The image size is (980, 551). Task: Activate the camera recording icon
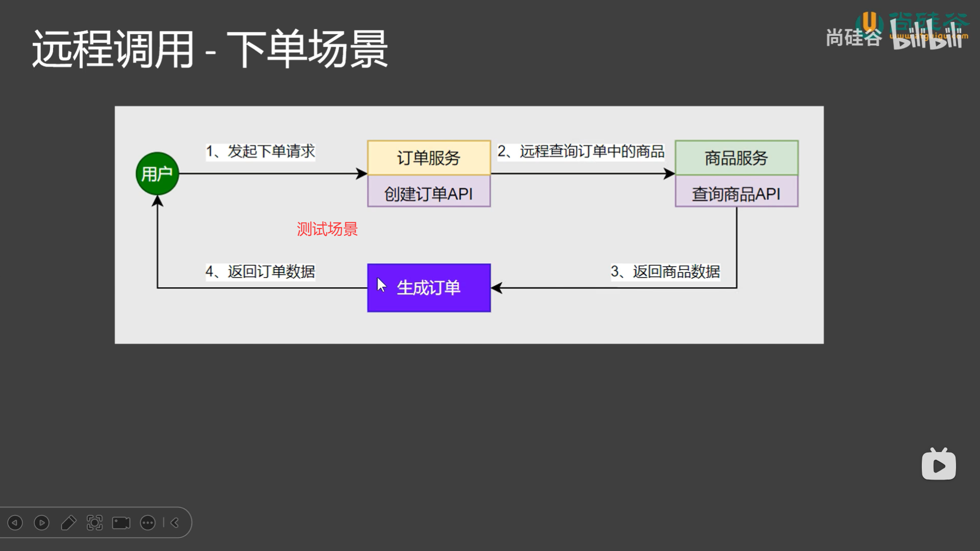pyautogui.click(x=120, y=522)
